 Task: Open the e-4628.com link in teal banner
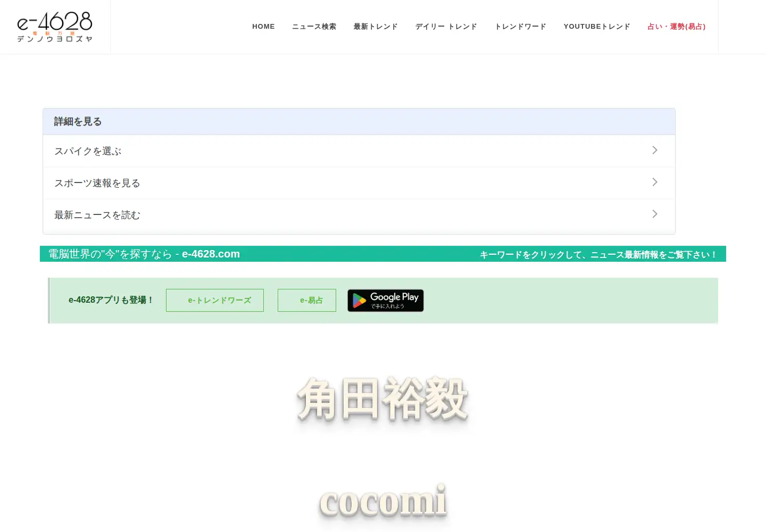(211, 254)
